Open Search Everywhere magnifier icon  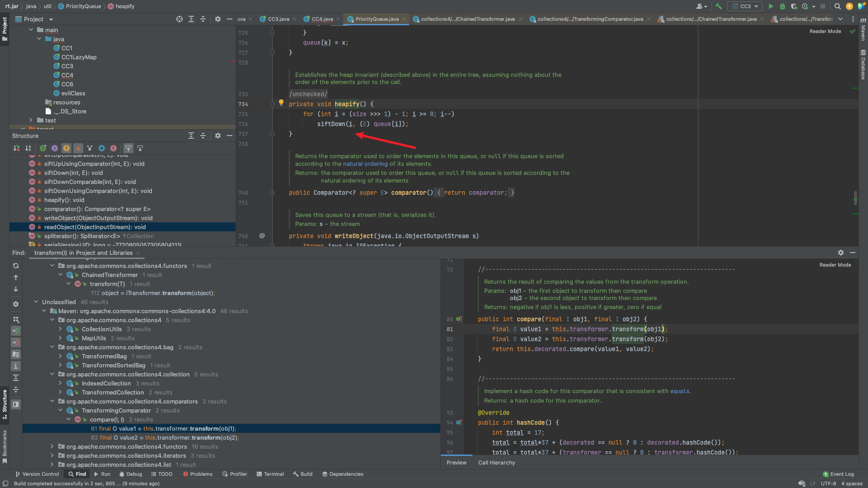point(838,6)
